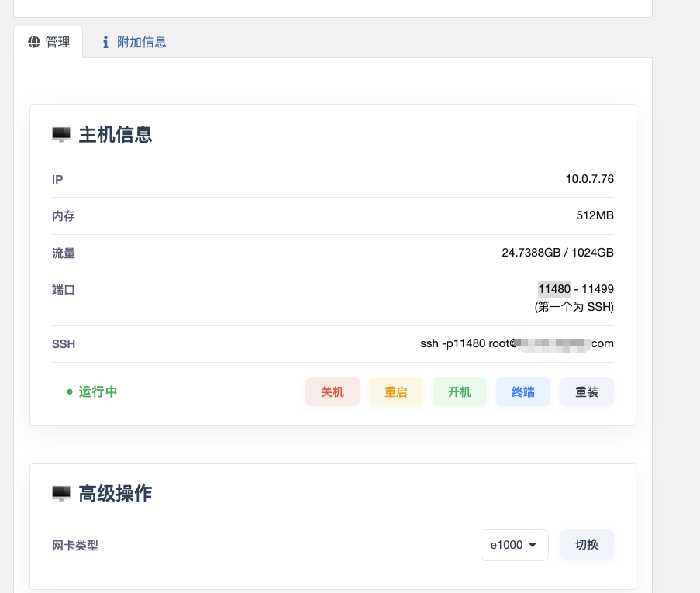Click the caret arrow in the e1000 selector
700x593 pixels.
coord(533,546)
